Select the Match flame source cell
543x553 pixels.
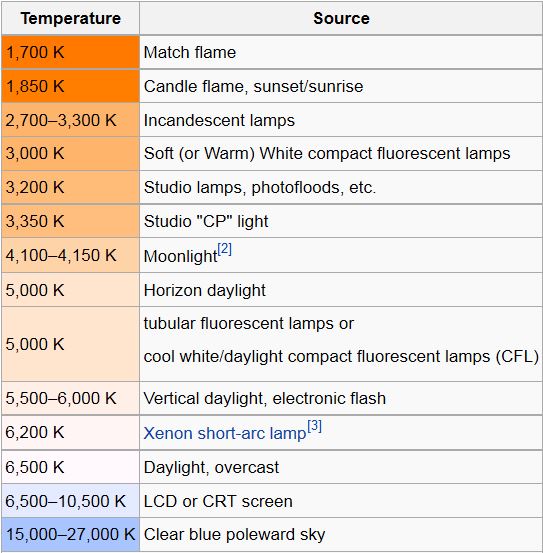pos(341,52)
